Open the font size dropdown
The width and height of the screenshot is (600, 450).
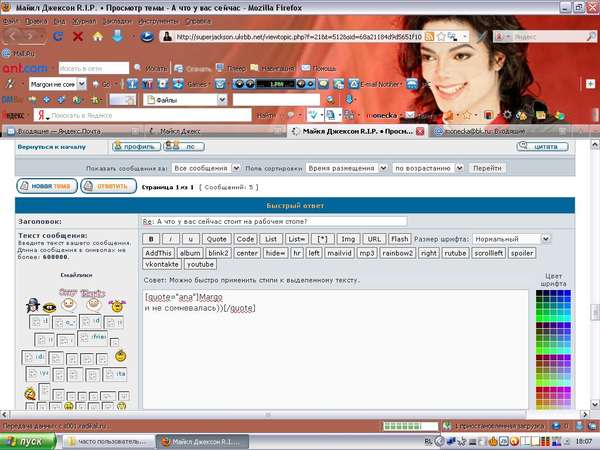pyautogui.click(x=494, y=239)
